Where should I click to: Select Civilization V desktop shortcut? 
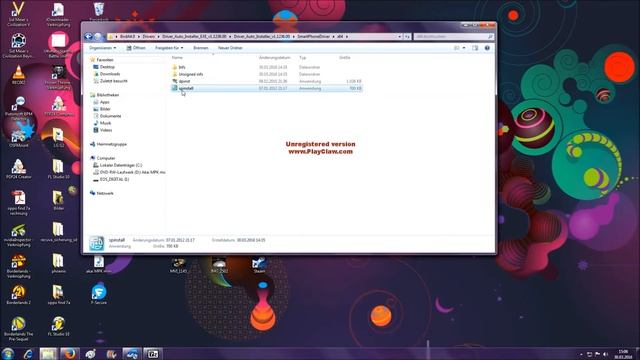pyautogui.click(x=18, y=14)
